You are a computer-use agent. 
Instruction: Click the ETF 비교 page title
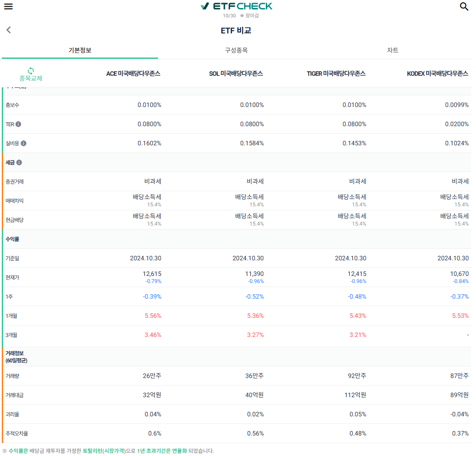(236, 30)
